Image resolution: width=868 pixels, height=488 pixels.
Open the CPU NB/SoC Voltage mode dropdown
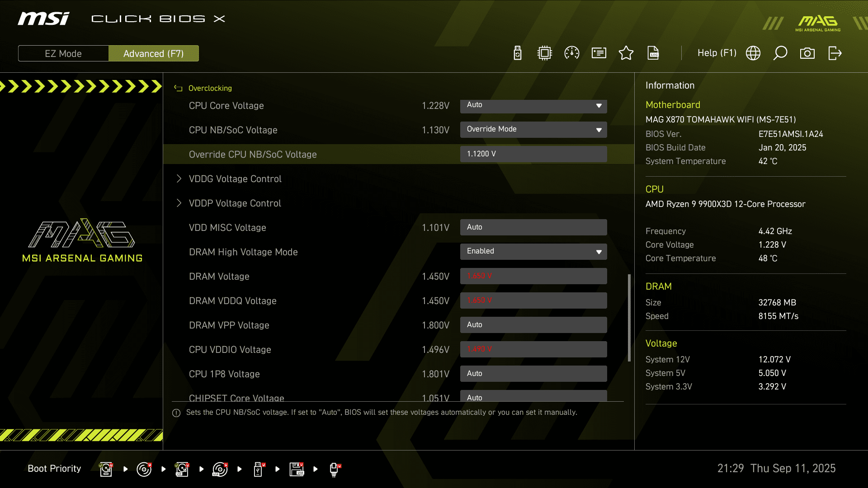coord(533,130)
